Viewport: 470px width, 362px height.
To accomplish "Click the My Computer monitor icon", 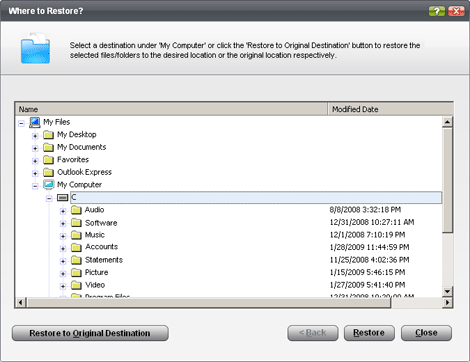I will coord(49,184).
